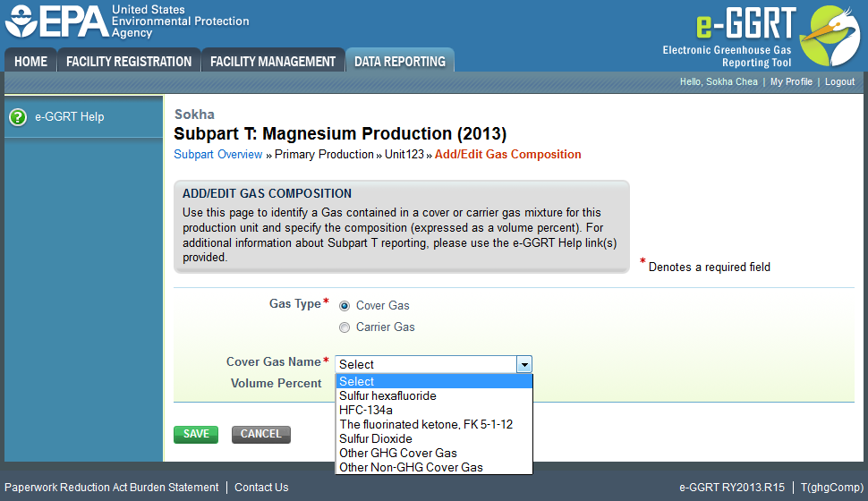Open the FACILITY REGISTRATION tab

129,61
